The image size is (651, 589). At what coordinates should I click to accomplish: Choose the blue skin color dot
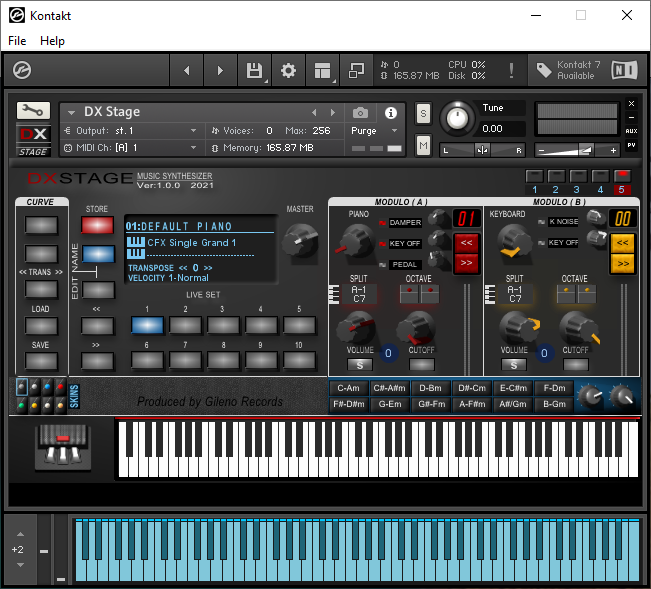pyautogui.click(x=48, y=387)
